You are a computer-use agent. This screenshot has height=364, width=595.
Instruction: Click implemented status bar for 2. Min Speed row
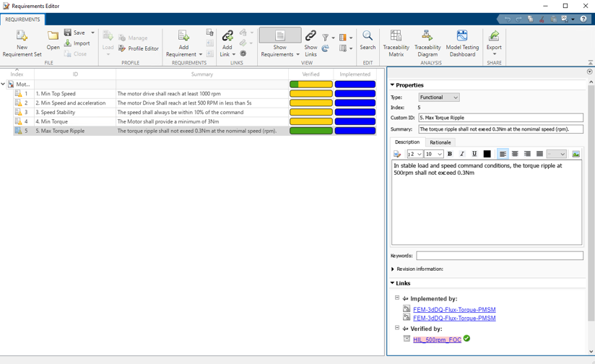(x=355, y=103)
